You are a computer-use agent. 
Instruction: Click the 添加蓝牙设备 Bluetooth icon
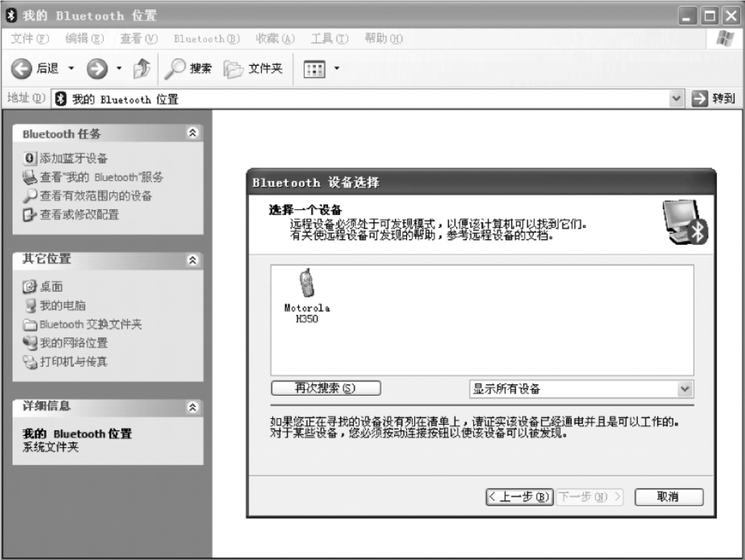pos(30,158)
